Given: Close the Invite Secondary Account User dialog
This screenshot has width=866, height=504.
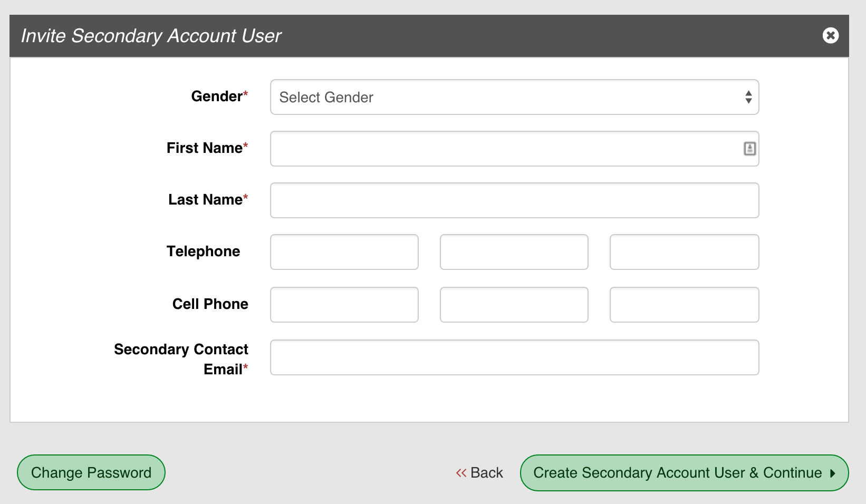Looking at the screenshot, I should coord(831,35).
